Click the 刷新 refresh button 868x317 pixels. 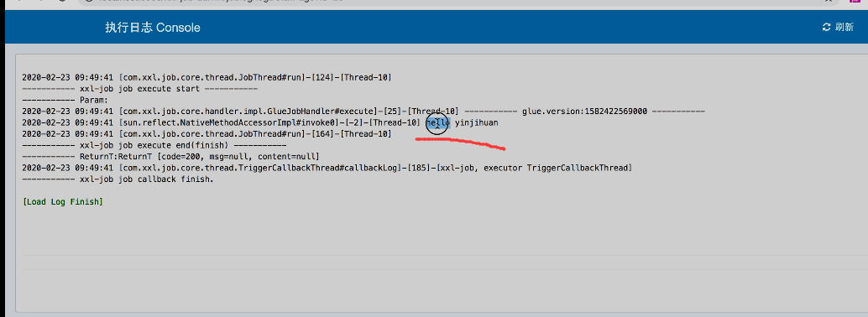click(838, 27)
